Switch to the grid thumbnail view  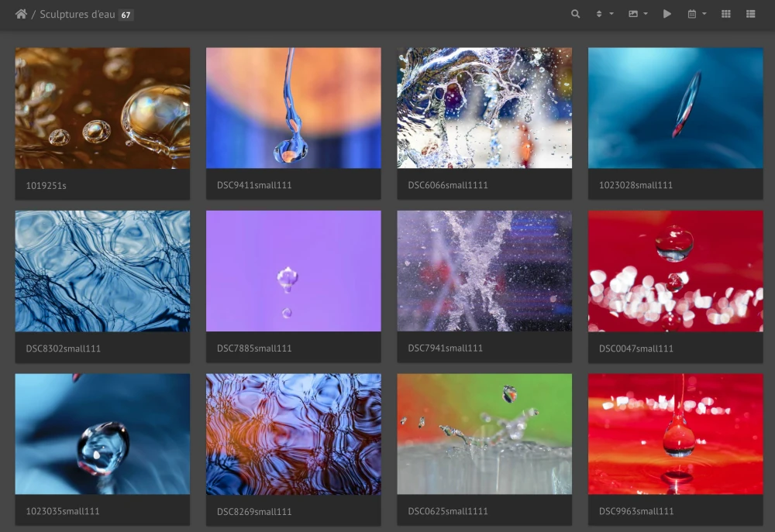tap(726, 14)
